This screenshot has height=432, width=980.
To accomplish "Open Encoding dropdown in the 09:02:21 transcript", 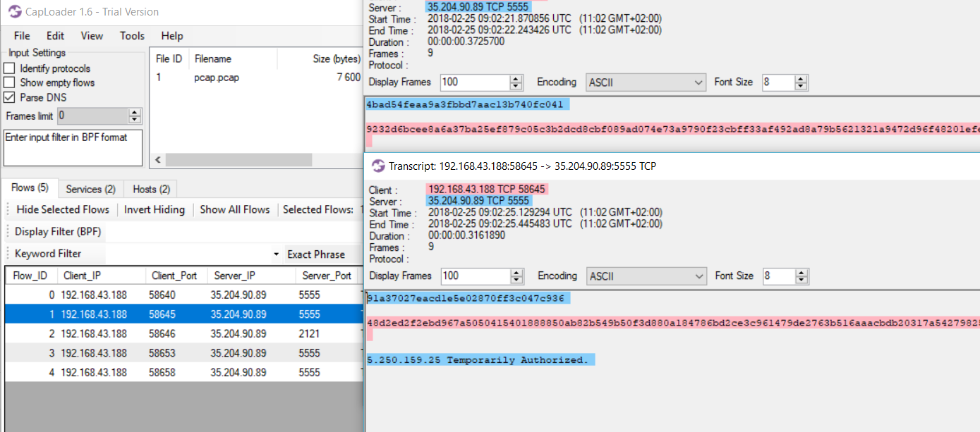I will (x=646, y=82).
